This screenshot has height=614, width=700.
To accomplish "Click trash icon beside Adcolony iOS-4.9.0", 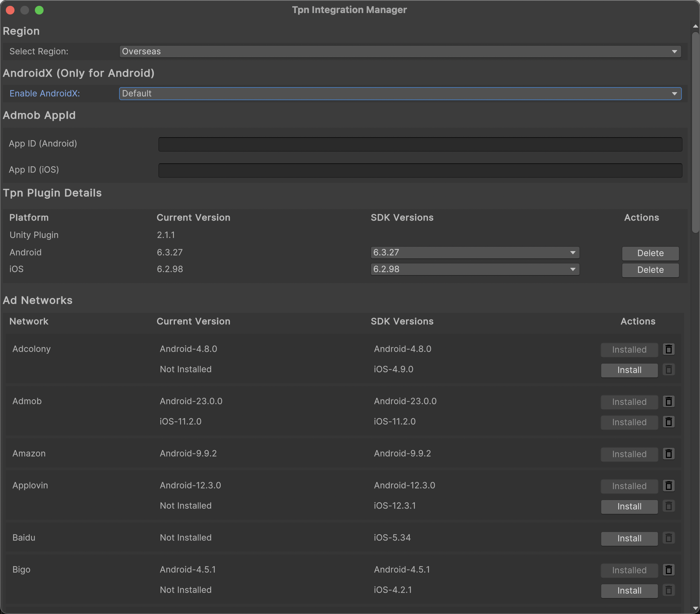I will (668, 369).
